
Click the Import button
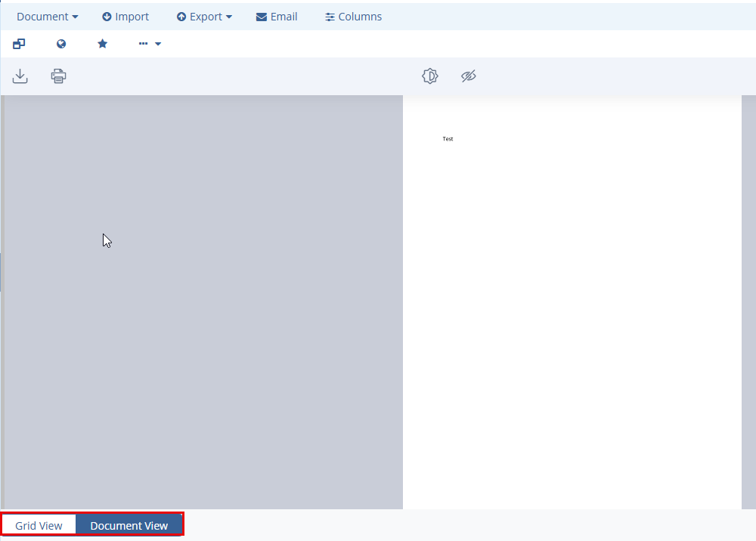coord(125,17)
